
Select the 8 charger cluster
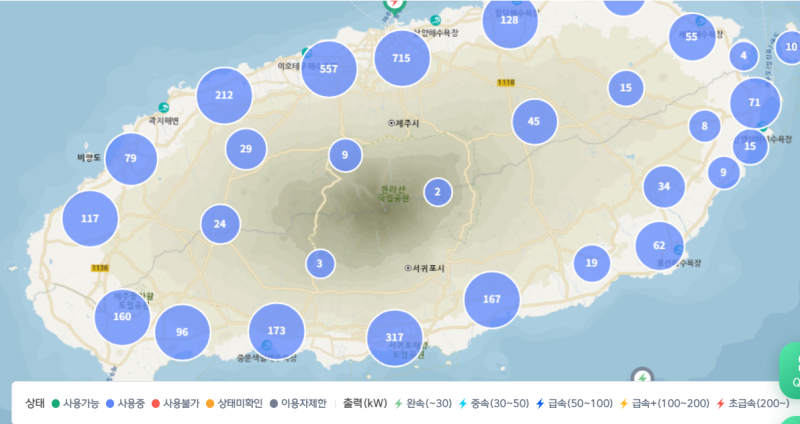[705, 126]
